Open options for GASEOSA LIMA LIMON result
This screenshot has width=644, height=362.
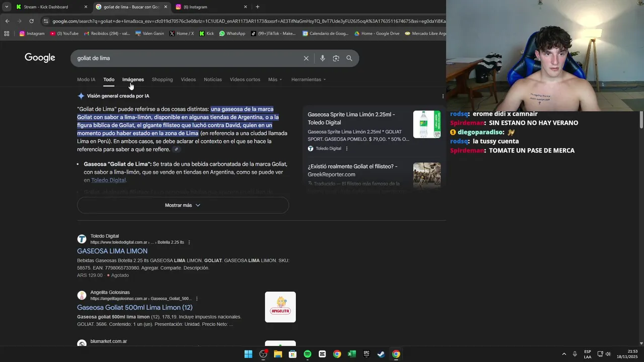(189, 242)
